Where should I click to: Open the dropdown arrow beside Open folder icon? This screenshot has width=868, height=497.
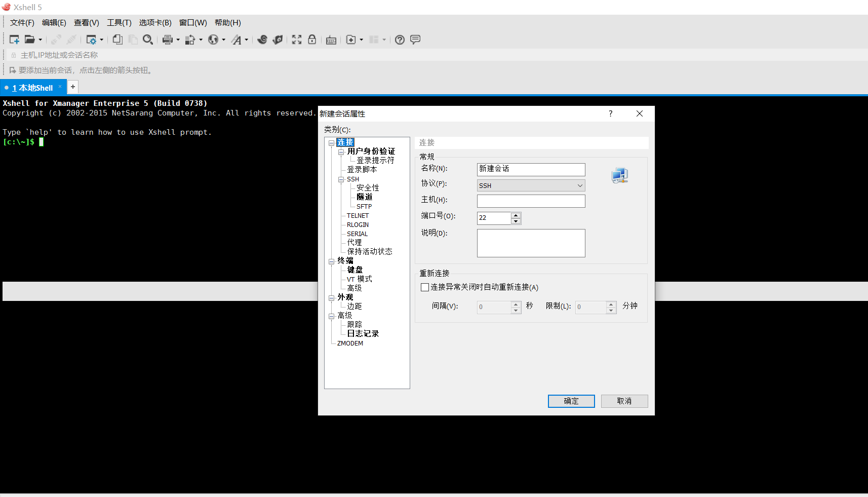41,40
